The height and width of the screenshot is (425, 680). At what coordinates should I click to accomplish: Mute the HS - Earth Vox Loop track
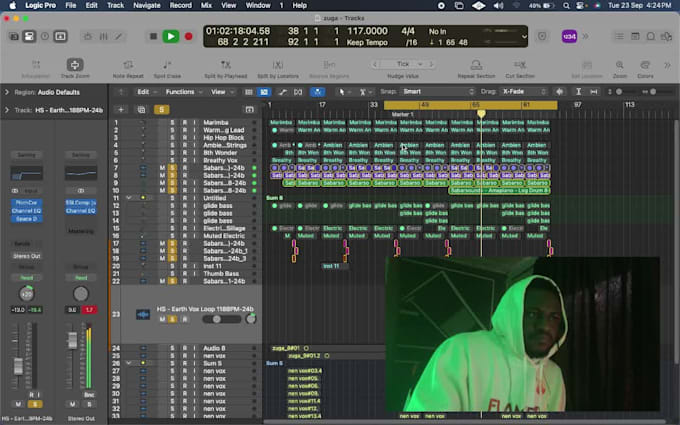162,319
